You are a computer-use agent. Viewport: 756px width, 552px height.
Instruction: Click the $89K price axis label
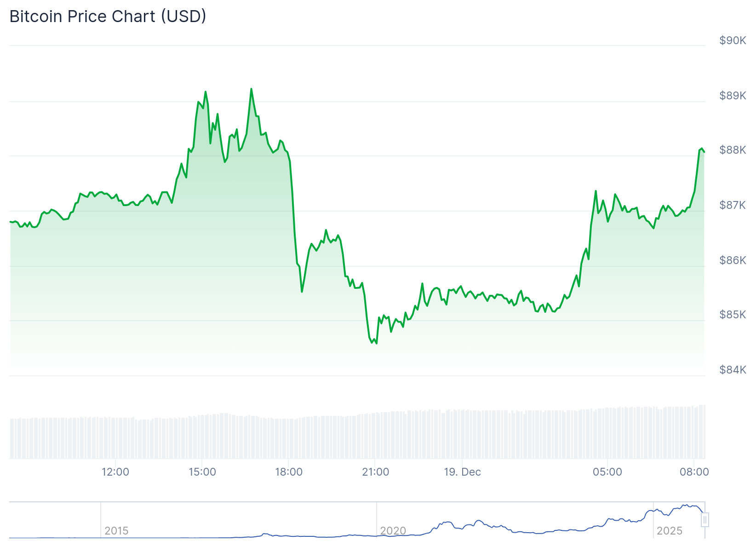733,96
